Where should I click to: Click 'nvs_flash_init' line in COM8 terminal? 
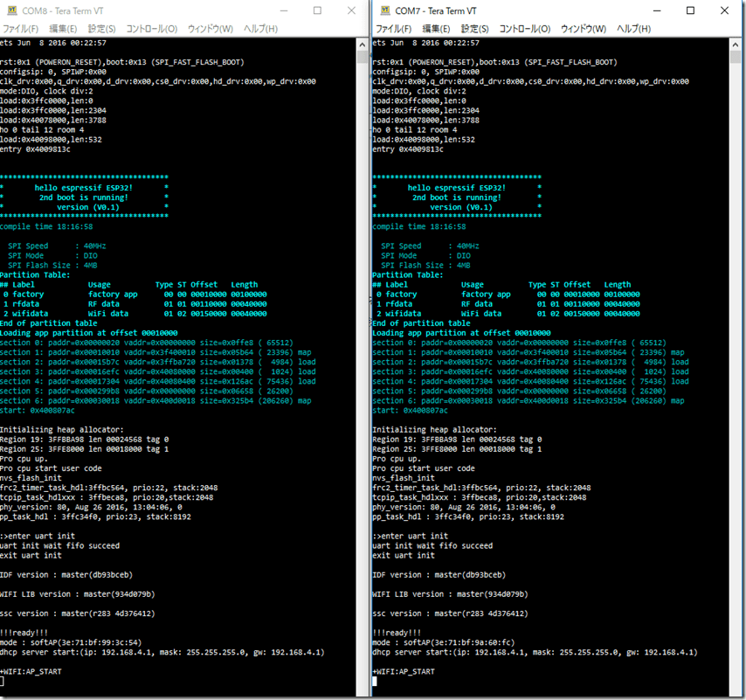(x=31, y=478)
